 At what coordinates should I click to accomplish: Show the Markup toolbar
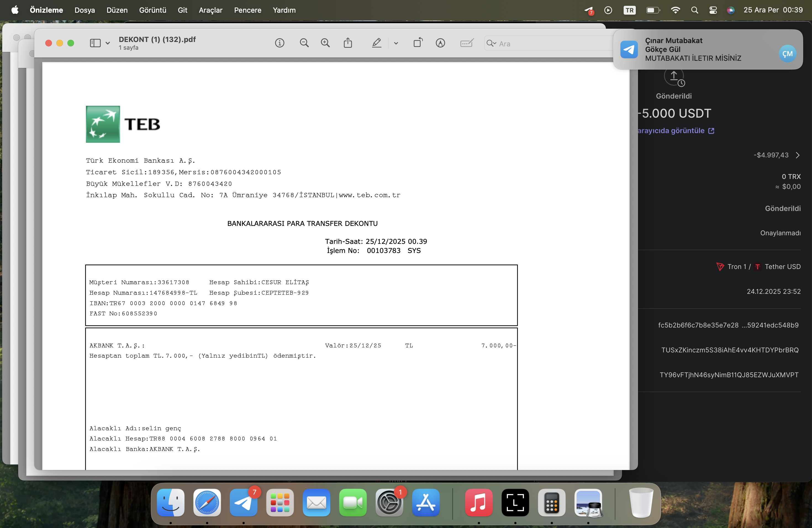pos(440,43)
